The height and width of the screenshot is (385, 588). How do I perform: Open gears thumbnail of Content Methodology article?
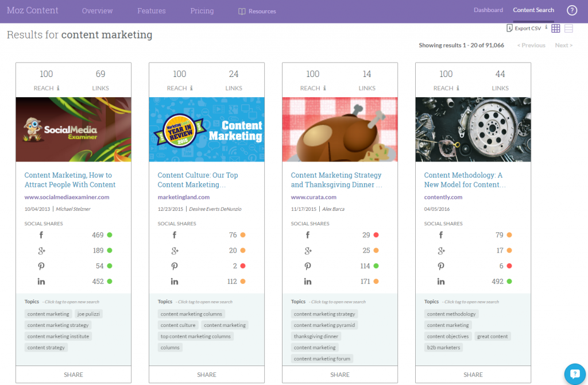(x=473, y=129)
